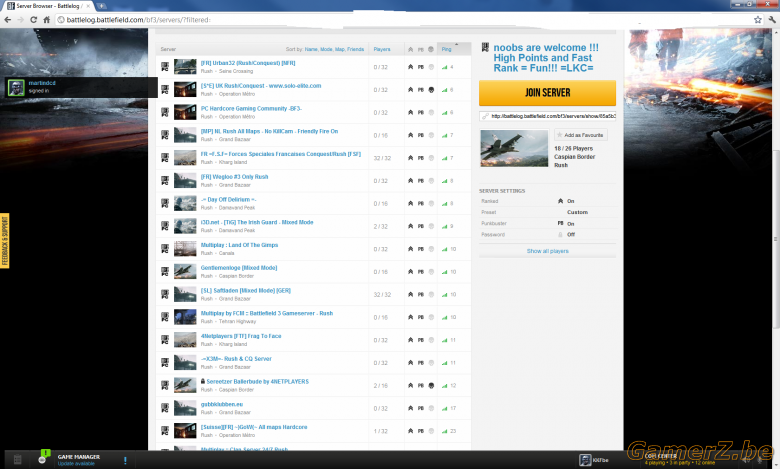
Task: Open Multiplay by FCM Battlefield 3 Gameserver - Rush
Action: [267, 313]
